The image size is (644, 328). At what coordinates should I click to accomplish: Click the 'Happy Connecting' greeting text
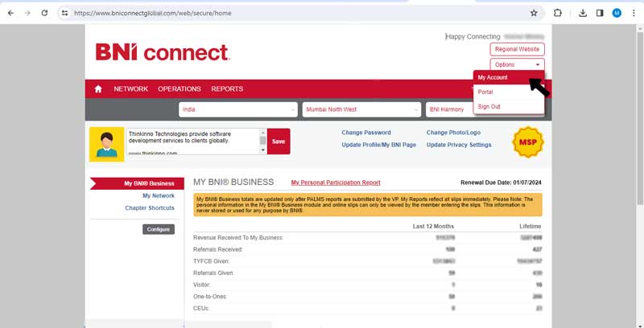[473, 36]
